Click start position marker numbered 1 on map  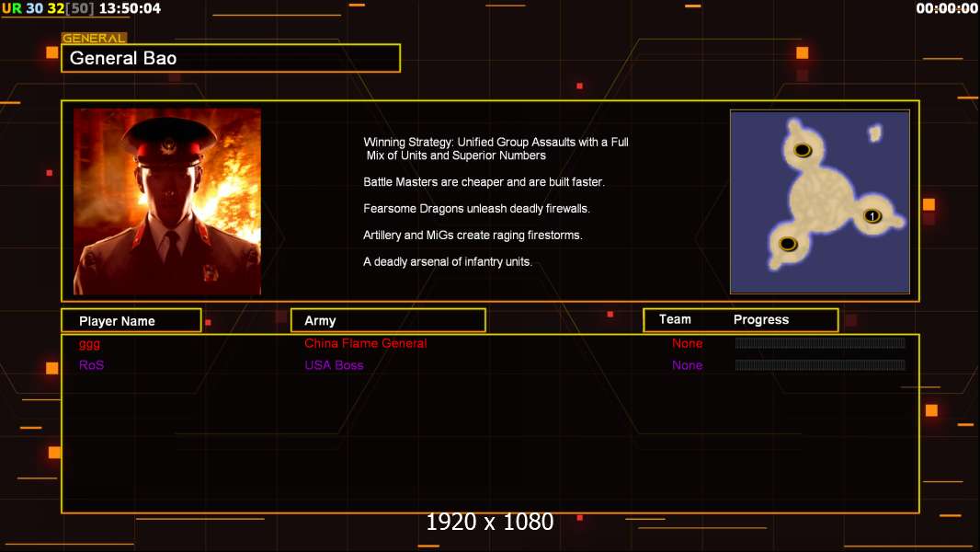pos(872,216)
